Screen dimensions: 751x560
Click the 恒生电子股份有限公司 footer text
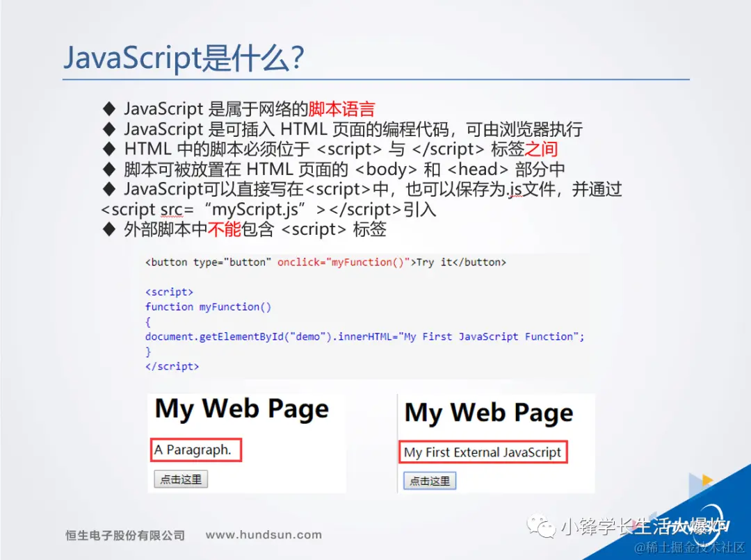[125, 535]
